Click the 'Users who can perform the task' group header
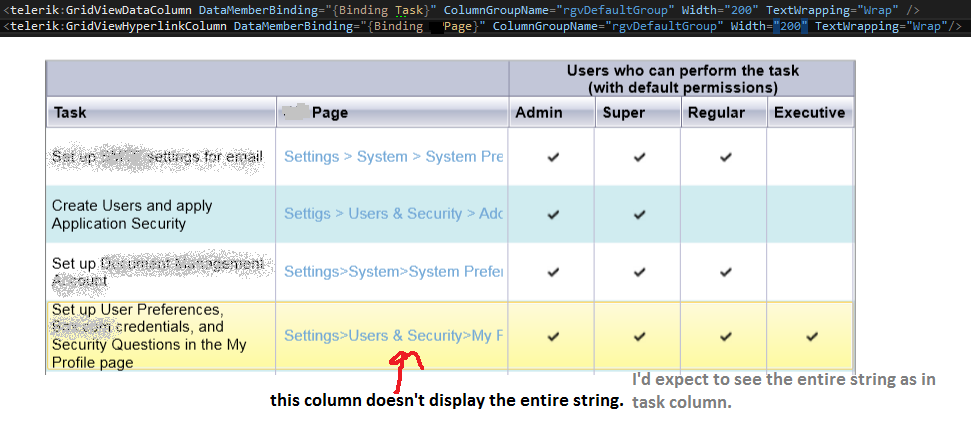 (682, 79)
